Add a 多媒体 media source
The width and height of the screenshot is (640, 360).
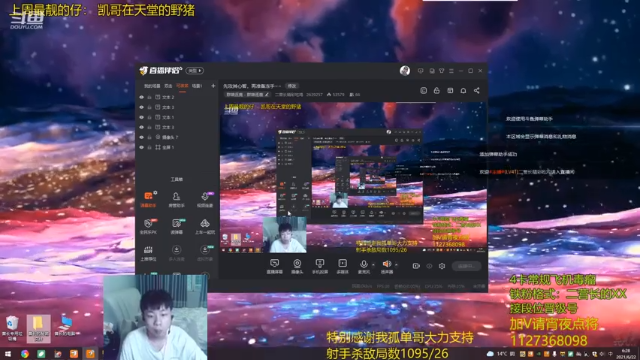(x=342, y=266)
